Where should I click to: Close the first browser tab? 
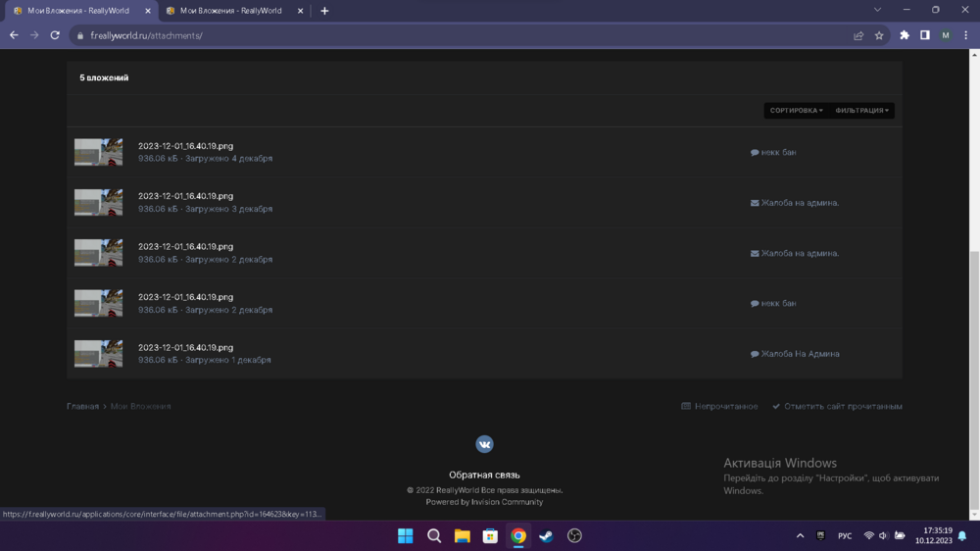[148, 11]
